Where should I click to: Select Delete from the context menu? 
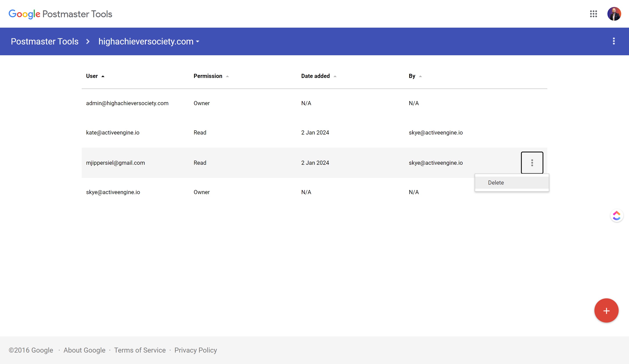496,182
